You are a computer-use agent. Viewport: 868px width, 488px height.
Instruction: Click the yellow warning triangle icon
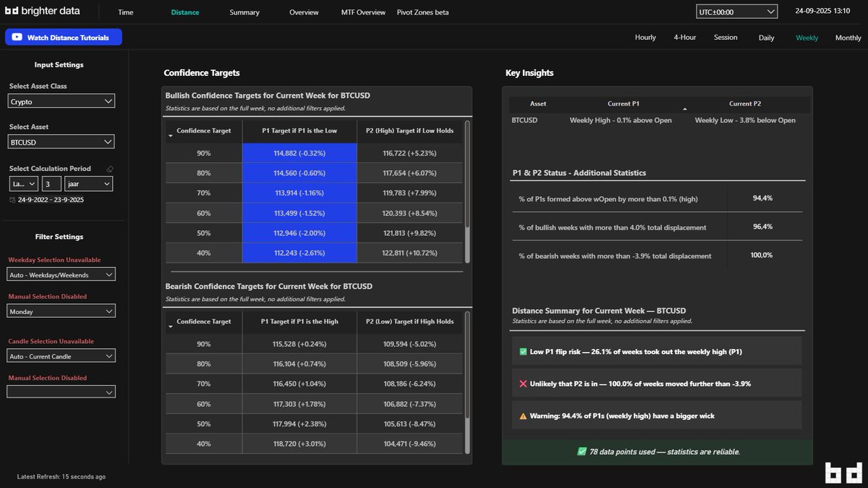coord(523,416)
